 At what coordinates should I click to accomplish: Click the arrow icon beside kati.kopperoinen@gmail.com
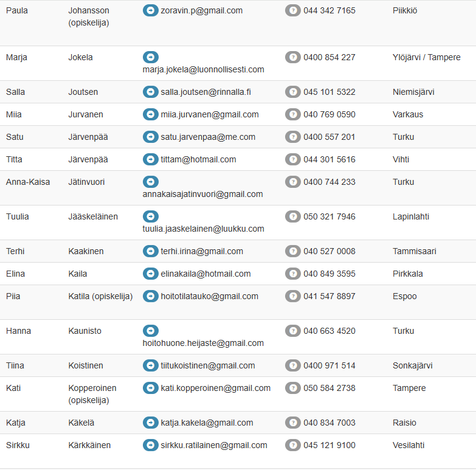150,388
